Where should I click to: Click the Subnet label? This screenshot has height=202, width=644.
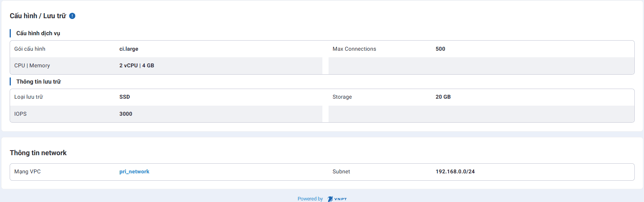point(341,171)
